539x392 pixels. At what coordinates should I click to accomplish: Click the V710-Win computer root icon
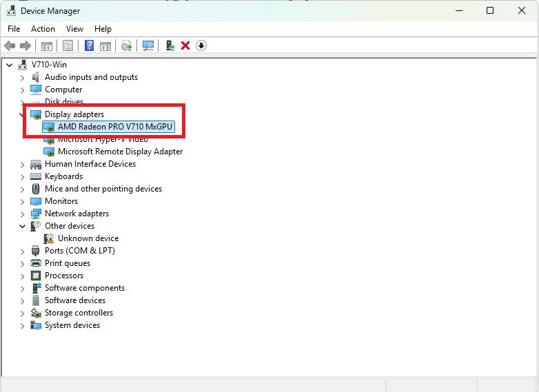click(x=23, y=65)
